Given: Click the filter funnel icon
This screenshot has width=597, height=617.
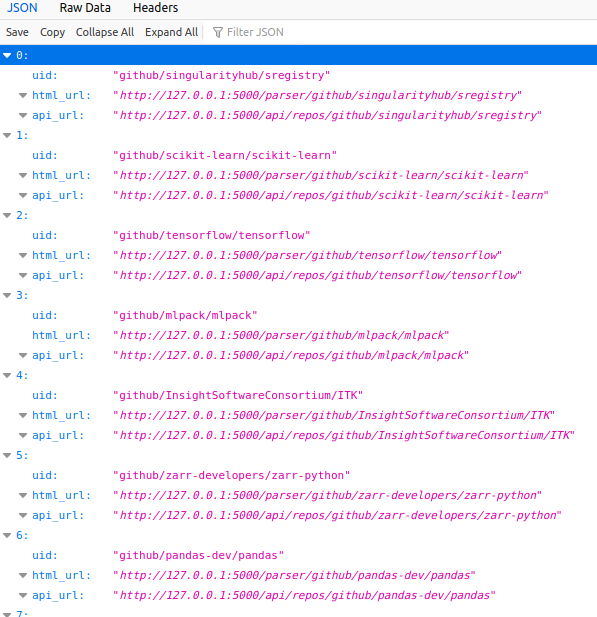Looking at the screenshot, I should [218, 32].
